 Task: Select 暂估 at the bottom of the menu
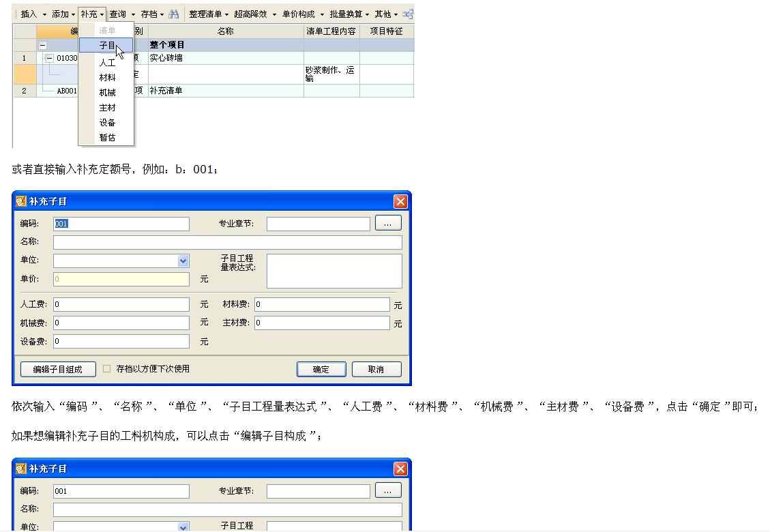[106, 137]
